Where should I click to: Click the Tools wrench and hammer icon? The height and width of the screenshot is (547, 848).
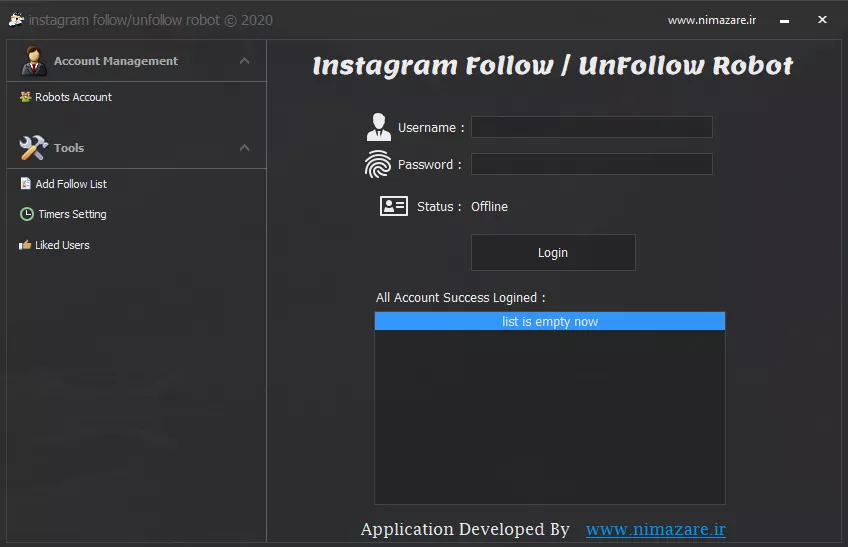point(34,148)
